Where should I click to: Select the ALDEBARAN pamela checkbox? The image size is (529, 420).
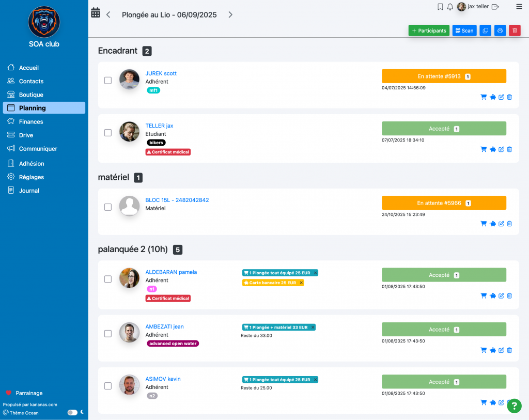108,279
